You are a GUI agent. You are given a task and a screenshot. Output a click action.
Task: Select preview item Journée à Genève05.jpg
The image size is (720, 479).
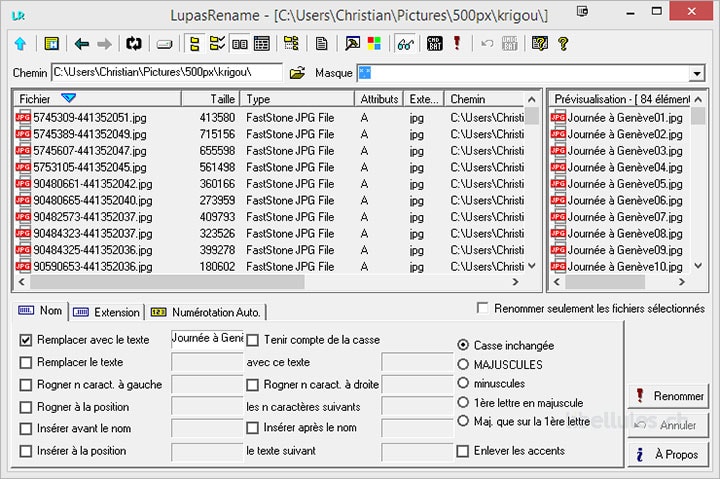point(616,184)
